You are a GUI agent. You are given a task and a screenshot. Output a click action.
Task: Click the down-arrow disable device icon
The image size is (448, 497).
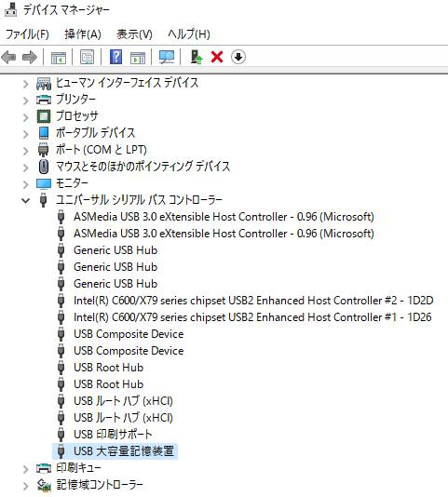(238, 57)
